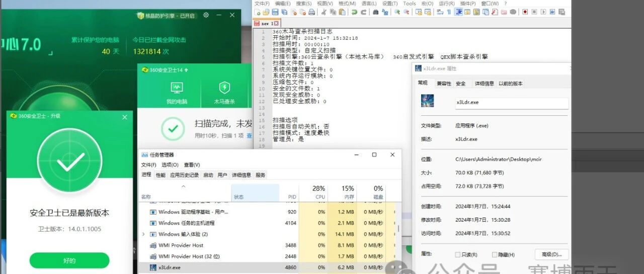Image resolution: width=644 pixels, height=274 pixels.
Task: Click the file name field showing x3Ldr.exe
Action: [511, 102]
